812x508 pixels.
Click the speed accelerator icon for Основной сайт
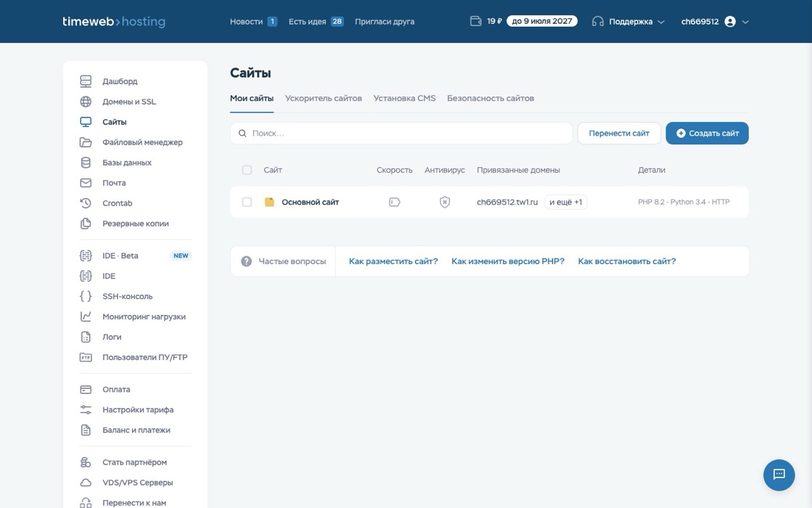click(394, 202)
